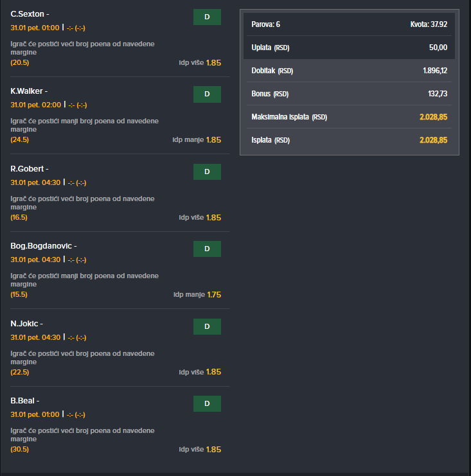Click the Kvota 37.92 total odds

pyautogui.click(x=429, y=24)
